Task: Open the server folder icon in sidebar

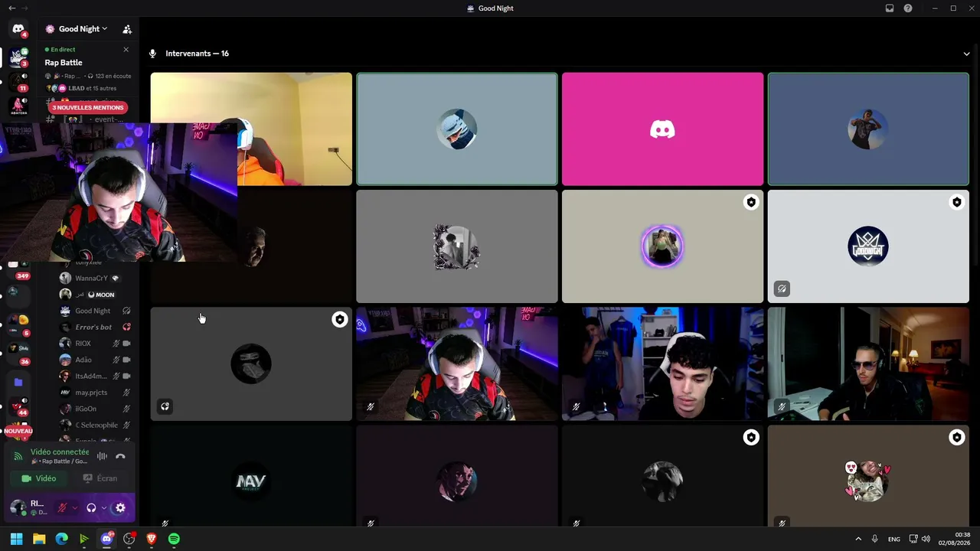Action: pyautogui.click(x=18, y=382)
